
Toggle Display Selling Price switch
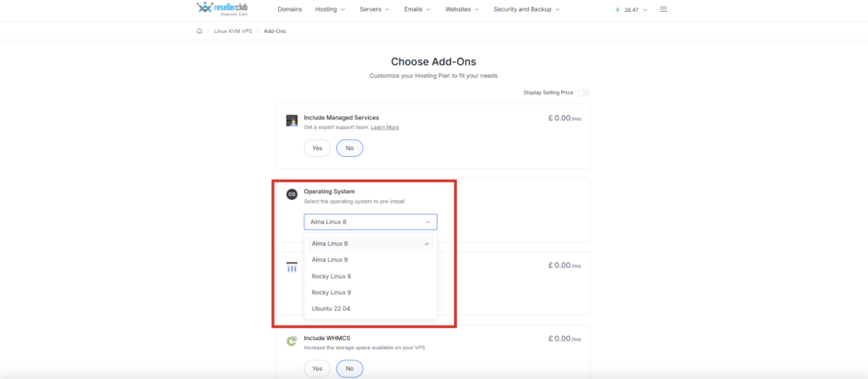click(583, 92)
